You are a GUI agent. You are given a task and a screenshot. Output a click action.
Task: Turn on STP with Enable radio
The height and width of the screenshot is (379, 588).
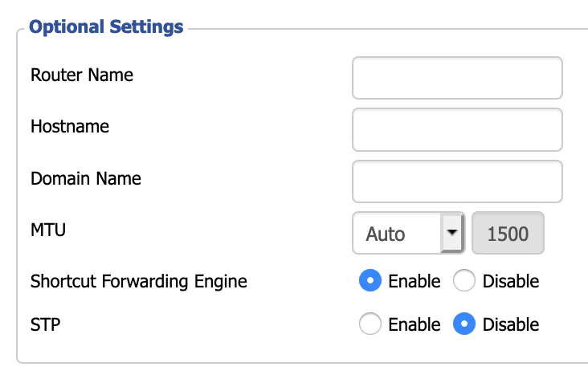click(x=370, y=324)
